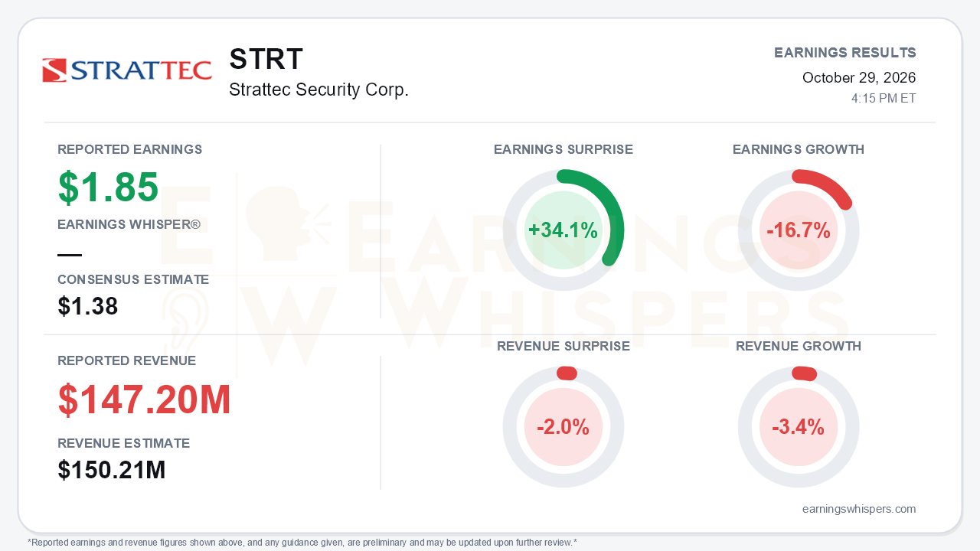Click the -16.7% earnings growth gauge
The width and height of the screenshot is (980, 551).
(x=799, y=230)
